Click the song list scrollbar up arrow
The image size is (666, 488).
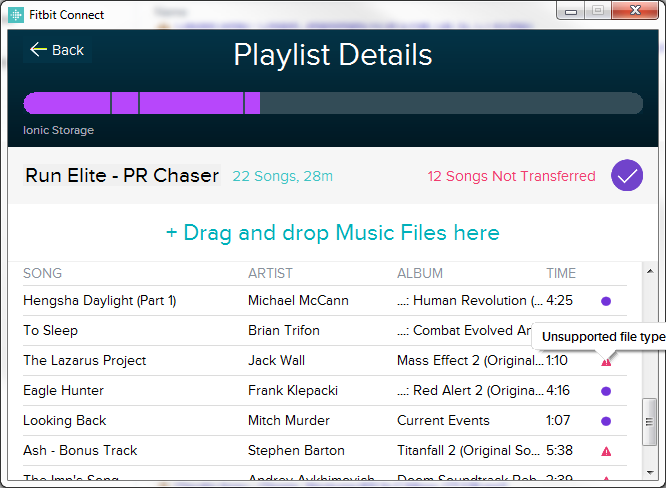(650, 271)
